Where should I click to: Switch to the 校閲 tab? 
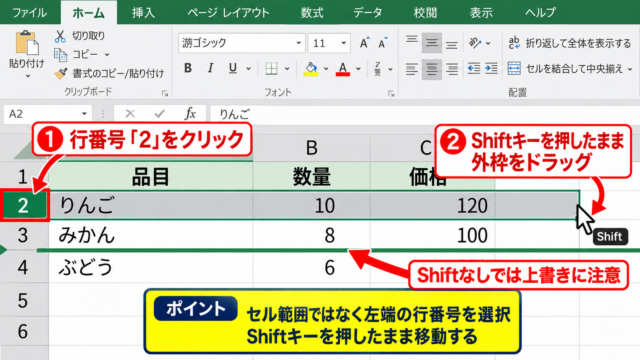click(425, 13)
